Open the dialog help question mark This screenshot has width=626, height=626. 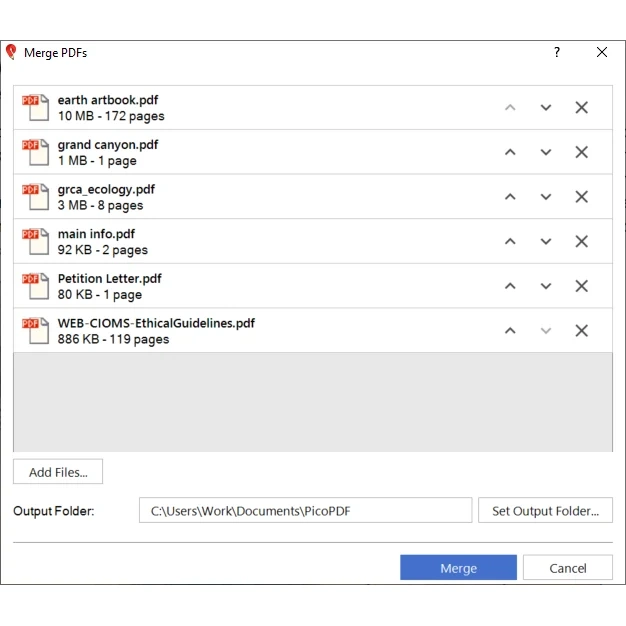(557, 53)
